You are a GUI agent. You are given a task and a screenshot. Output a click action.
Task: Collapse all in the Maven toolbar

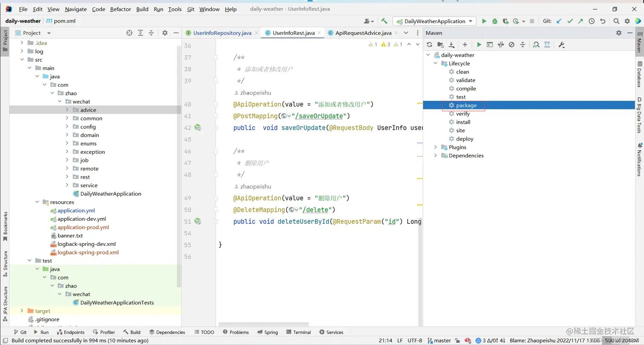(x=523, y=45)
